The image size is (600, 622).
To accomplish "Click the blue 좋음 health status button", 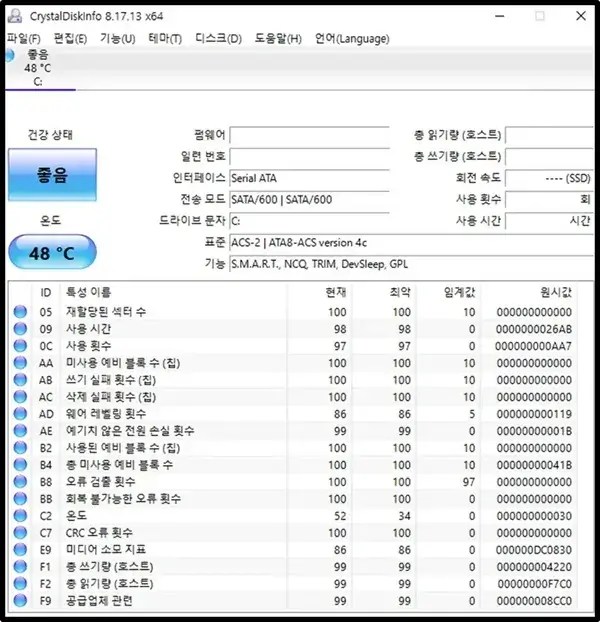I will 52,175.
